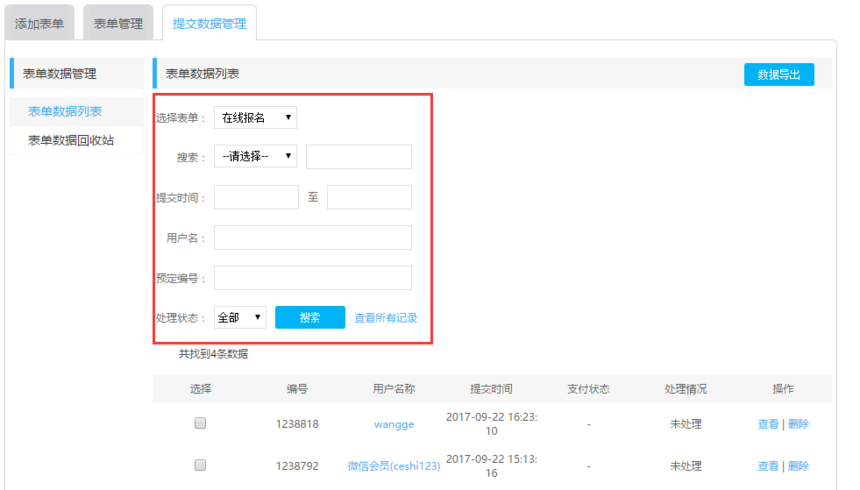Click the 数据导出 export button
The height and width of the screenshot is (490, 860).
pos(778,75)
